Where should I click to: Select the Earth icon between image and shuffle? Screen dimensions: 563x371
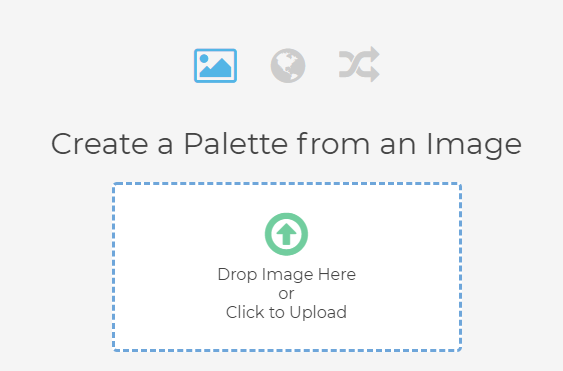point(288,66)
